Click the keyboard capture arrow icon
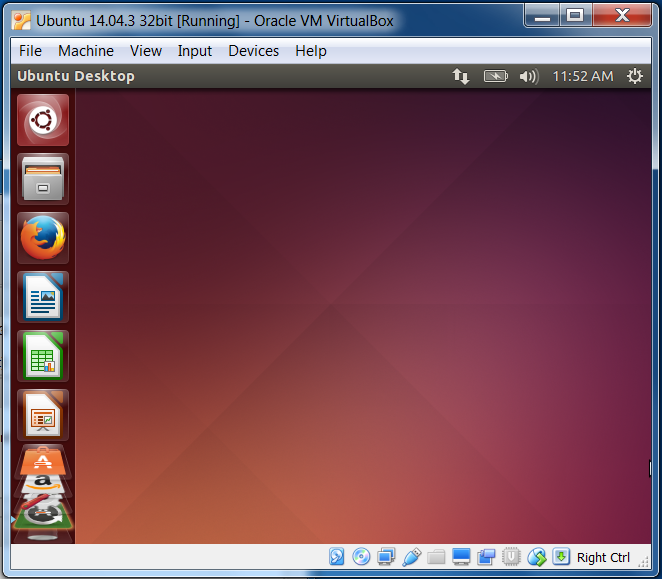Viewport: 662px width, 579px height. coord(561,556)
